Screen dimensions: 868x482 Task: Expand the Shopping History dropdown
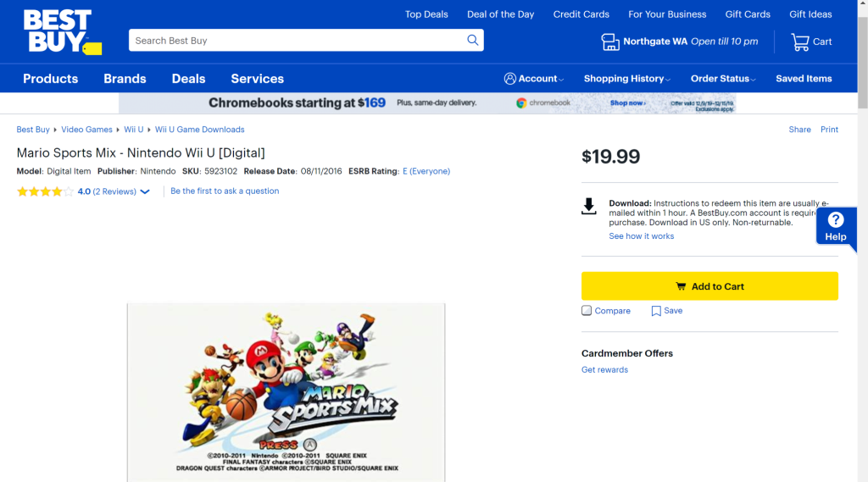[x=626, y=79]
